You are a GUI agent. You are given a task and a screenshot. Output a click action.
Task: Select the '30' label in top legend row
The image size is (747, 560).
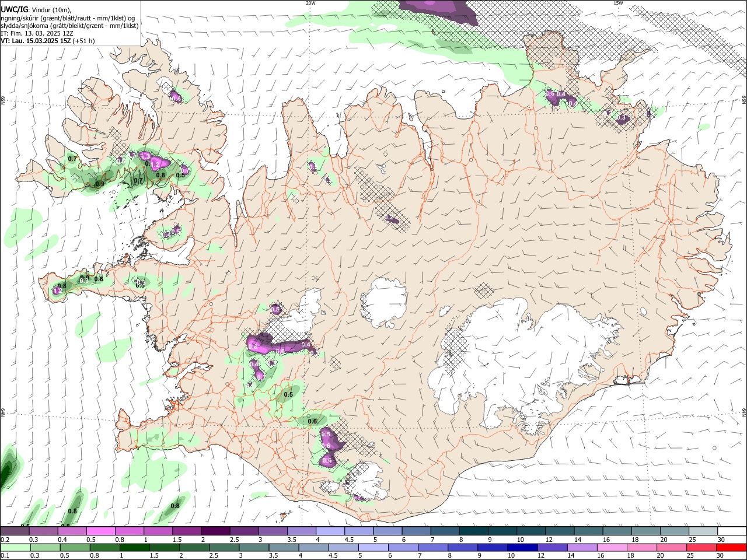(721, 540)
